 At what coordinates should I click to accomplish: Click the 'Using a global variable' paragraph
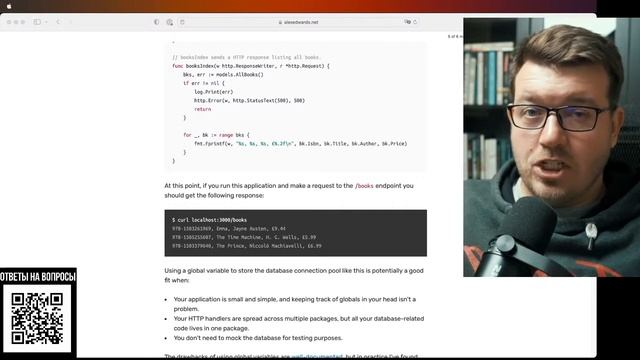pos(294,276)
